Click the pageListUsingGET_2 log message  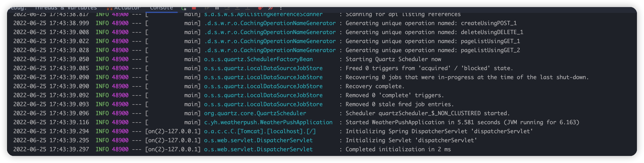click(x=433, y=50)
